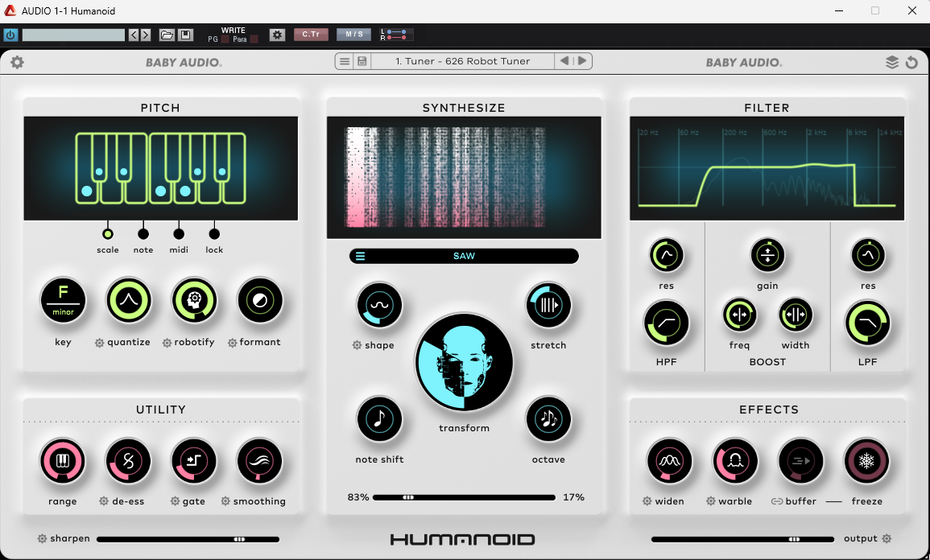Open robotify settings gear
The width and height of the screenshot is (930, 560).
167,343
